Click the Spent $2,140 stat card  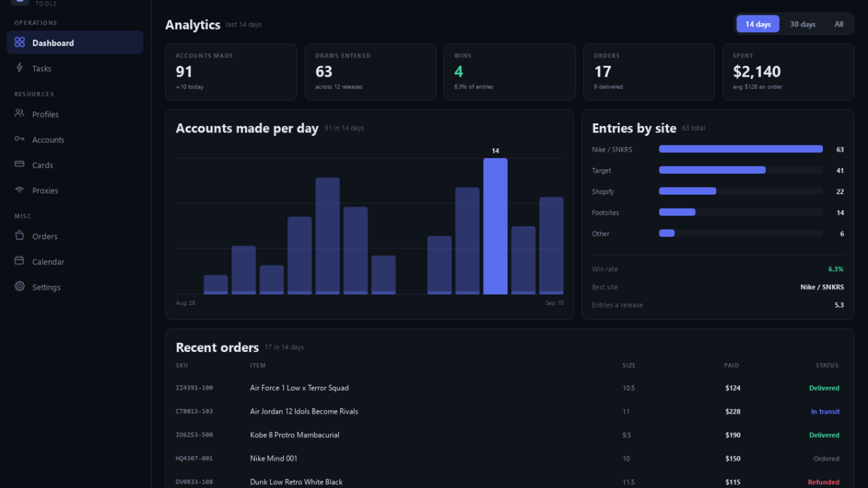[x=788, y=72]
